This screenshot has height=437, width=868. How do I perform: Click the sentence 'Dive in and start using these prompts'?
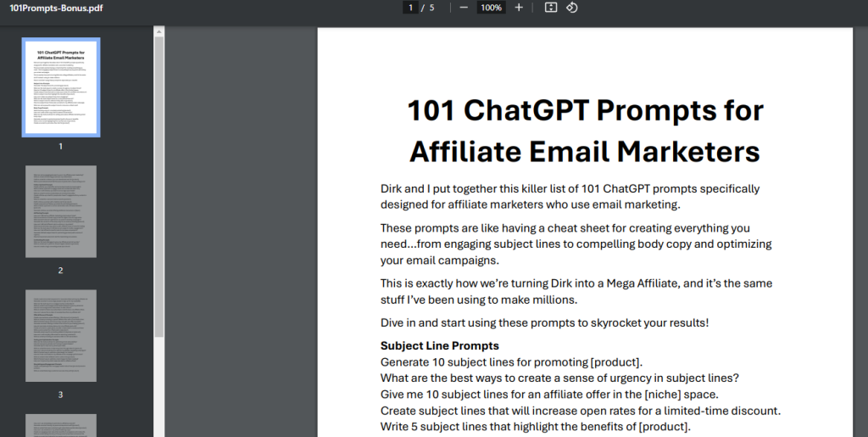[544, 322]
